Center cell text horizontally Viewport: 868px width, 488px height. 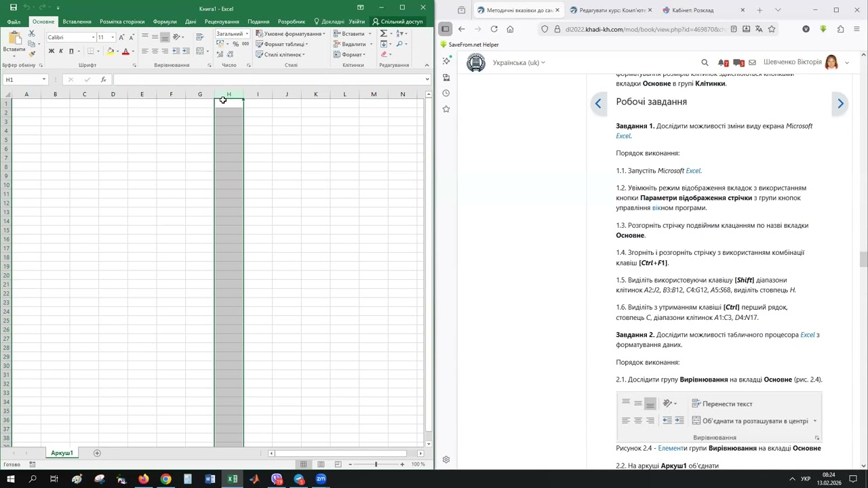[x=155, y=51]
